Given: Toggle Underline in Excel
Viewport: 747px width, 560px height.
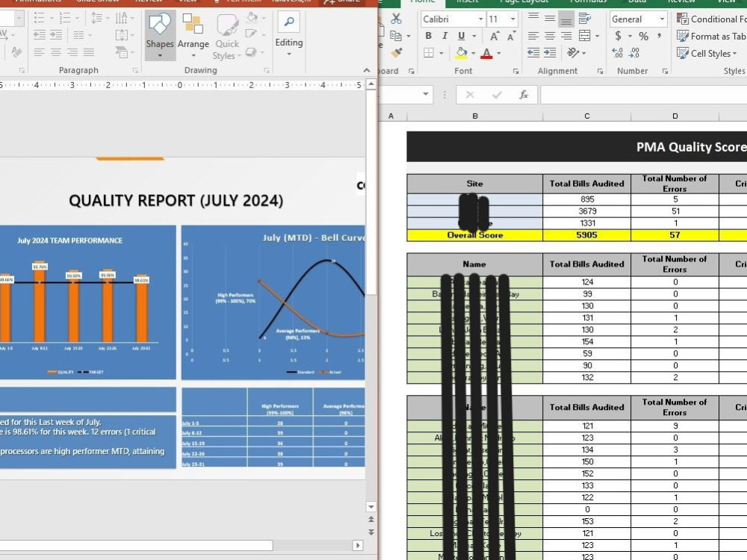Looking at the screenshot, I should [461, 36].
